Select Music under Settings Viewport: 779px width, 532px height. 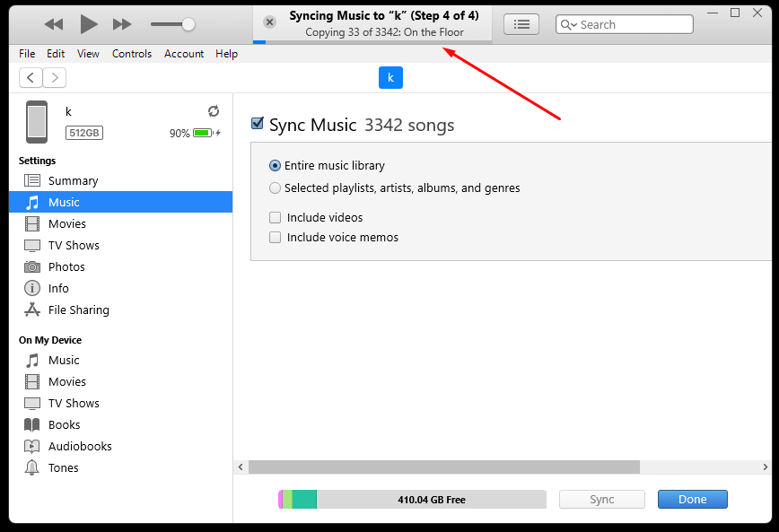[x=121, y=202]
